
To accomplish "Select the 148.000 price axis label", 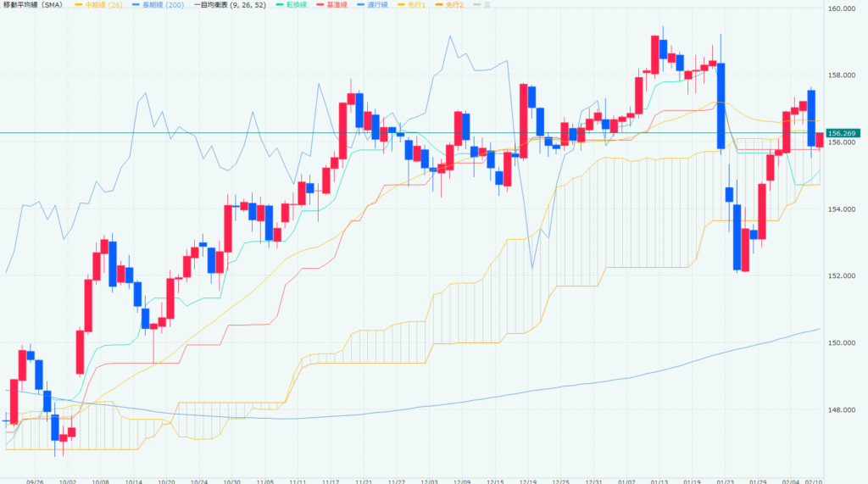I will [x=840, y=410].
